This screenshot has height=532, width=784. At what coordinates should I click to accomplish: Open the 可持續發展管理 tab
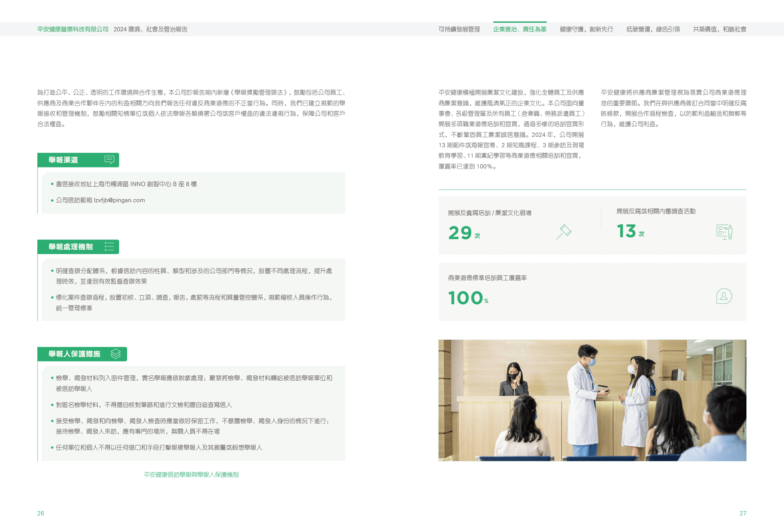(x=459, y=29)
